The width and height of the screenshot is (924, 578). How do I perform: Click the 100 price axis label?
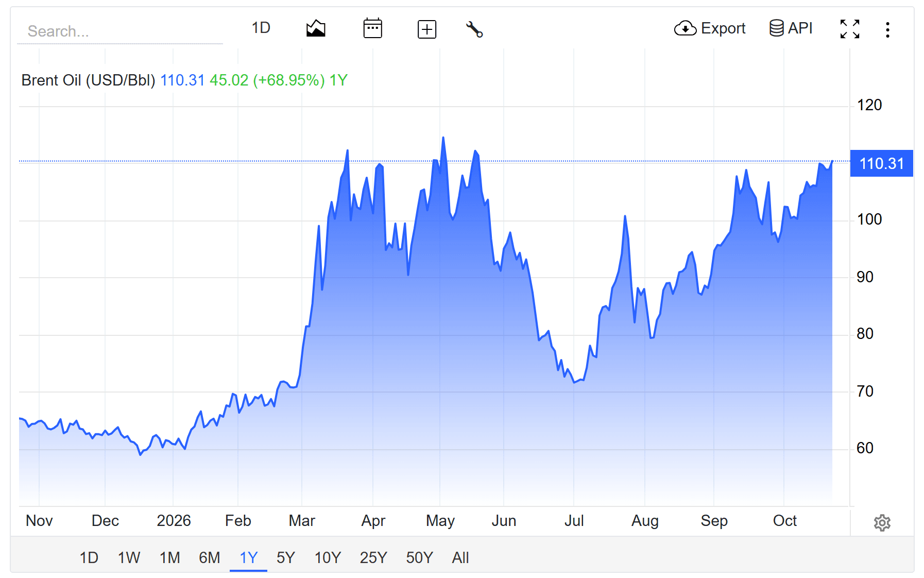coord(869,219)
